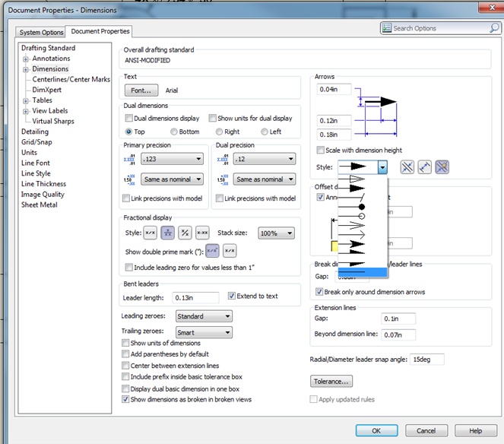Select Units in the properties tree
504x444 pixels.
pos(29,152)
